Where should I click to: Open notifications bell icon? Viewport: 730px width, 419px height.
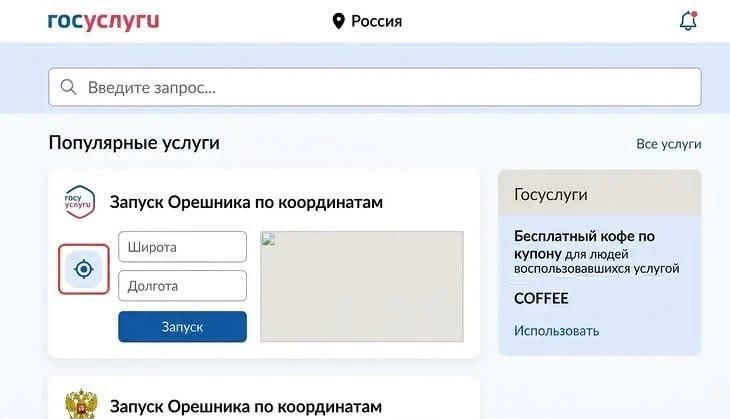pos(688,21)
